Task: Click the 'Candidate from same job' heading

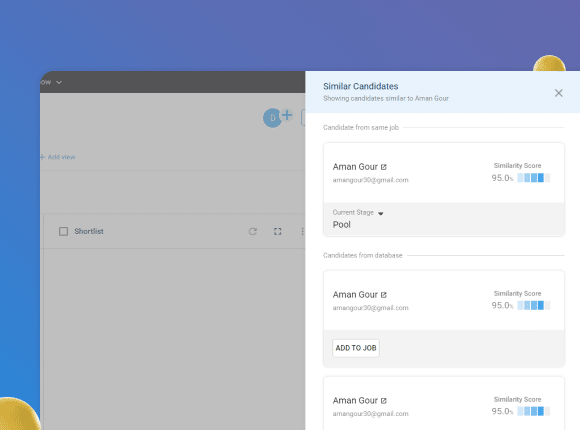Action: tap(361, 127)
